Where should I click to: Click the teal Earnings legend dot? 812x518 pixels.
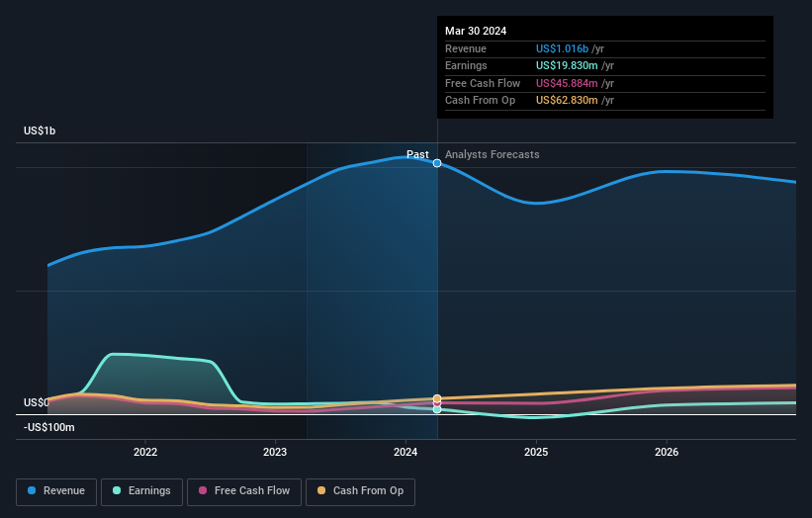tap(117, 490)
